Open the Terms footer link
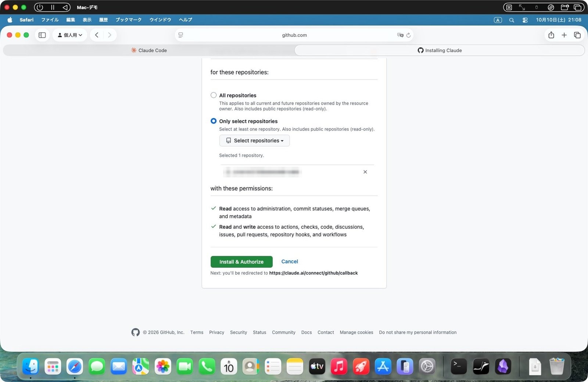588x382 pixels. coord(197,332)
